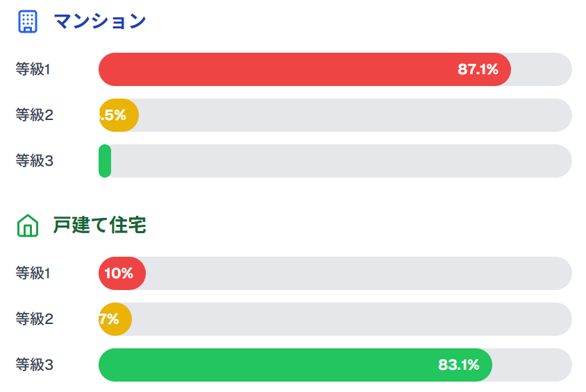Image resolution: width=586 pixels, height=392 pixels.
Task: Click the 戸建て住宅 section heading
Action: [x=99, y=225]
